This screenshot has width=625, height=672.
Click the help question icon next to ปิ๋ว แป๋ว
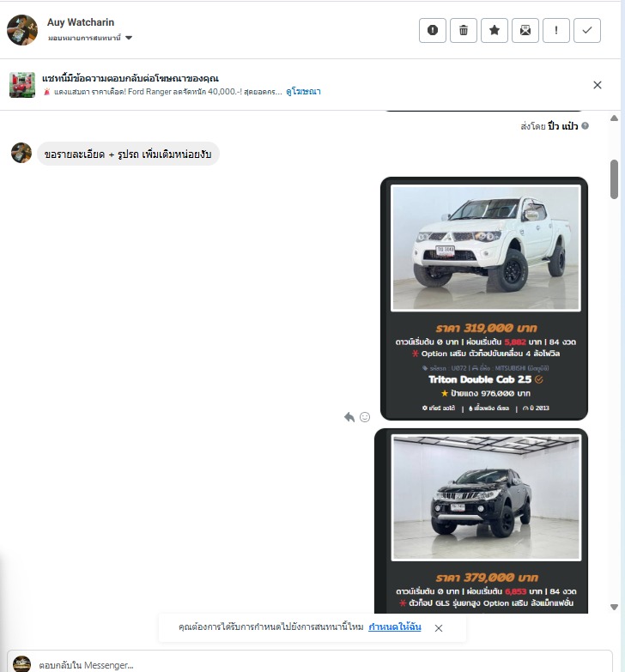coord(586,126)
